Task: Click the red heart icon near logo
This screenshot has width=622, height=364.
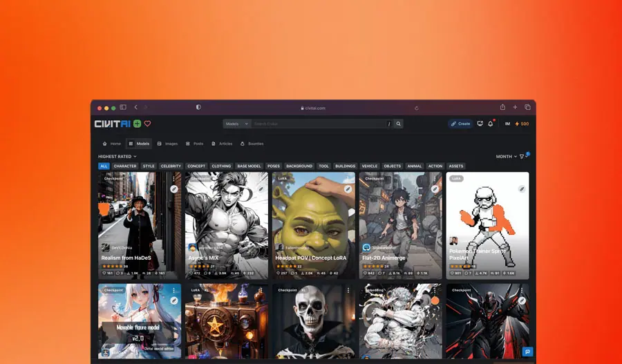Action: point(147,124)
